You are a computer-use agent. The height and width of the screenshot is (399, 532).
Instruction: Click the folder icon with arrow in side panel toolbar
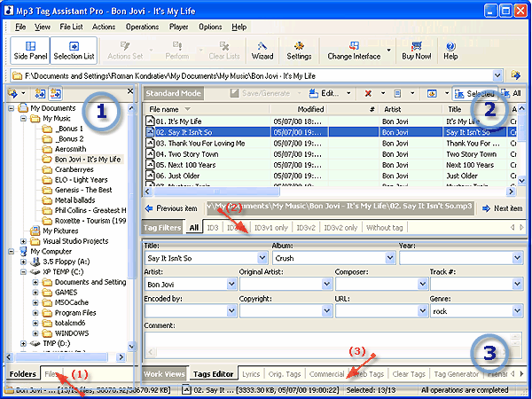[13, 93]
